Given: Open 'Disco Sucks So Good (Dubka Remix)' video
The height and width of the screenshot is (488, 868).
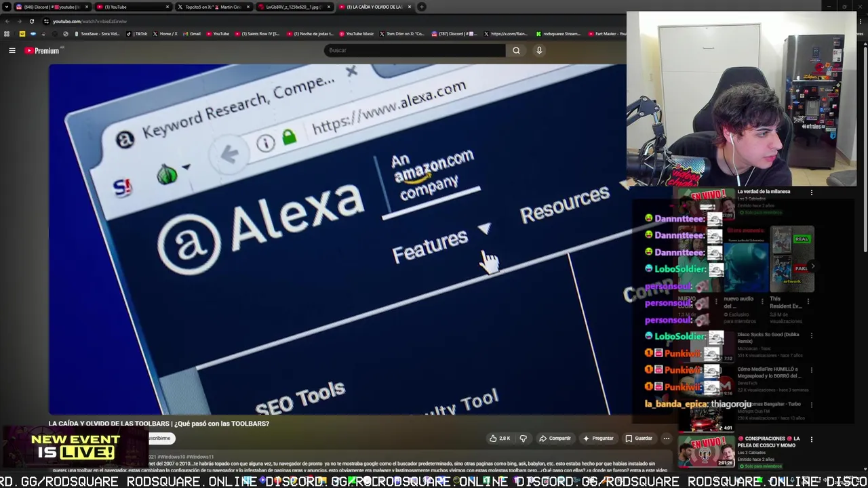Looking at the screenshot, I should tap(768, 338).
